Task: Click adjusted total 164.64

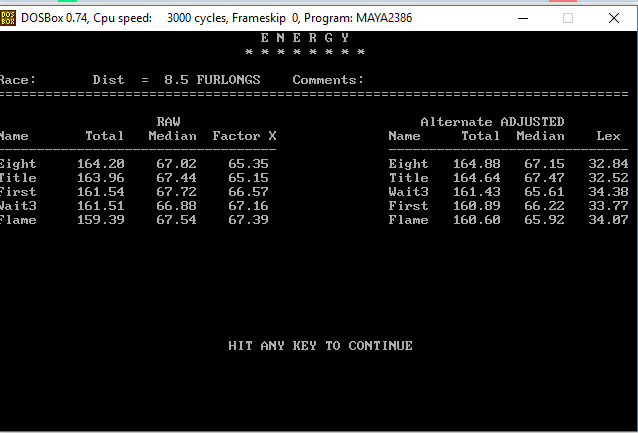Action: pyautogui.click(x=476, y=178)
